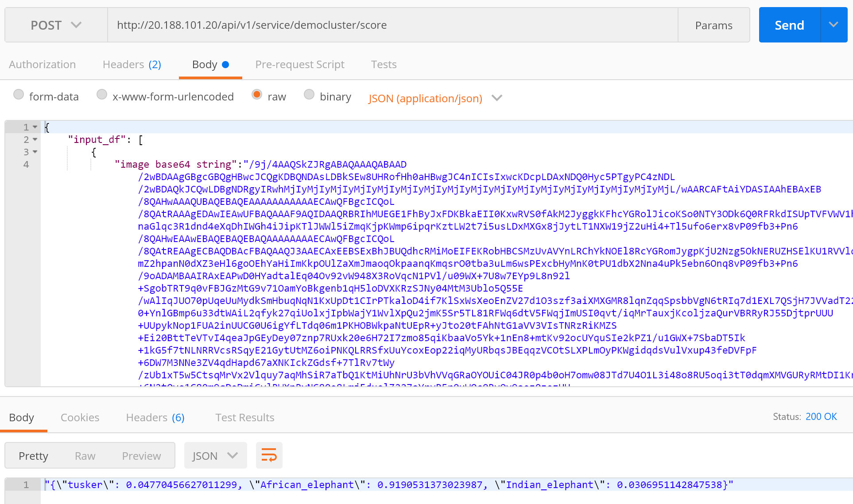View response Cookies tab

click(x=80, y=417)
